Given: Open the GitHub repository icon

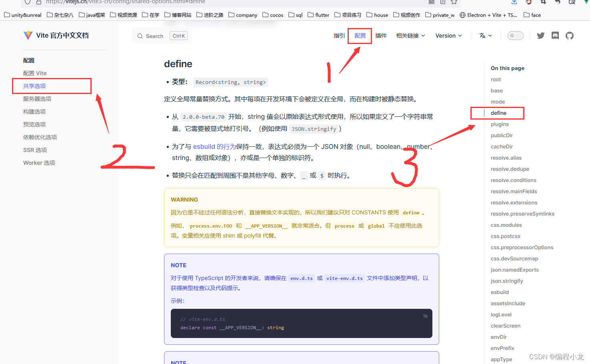Looking at the screenshot, I should [x=570, y=36].
